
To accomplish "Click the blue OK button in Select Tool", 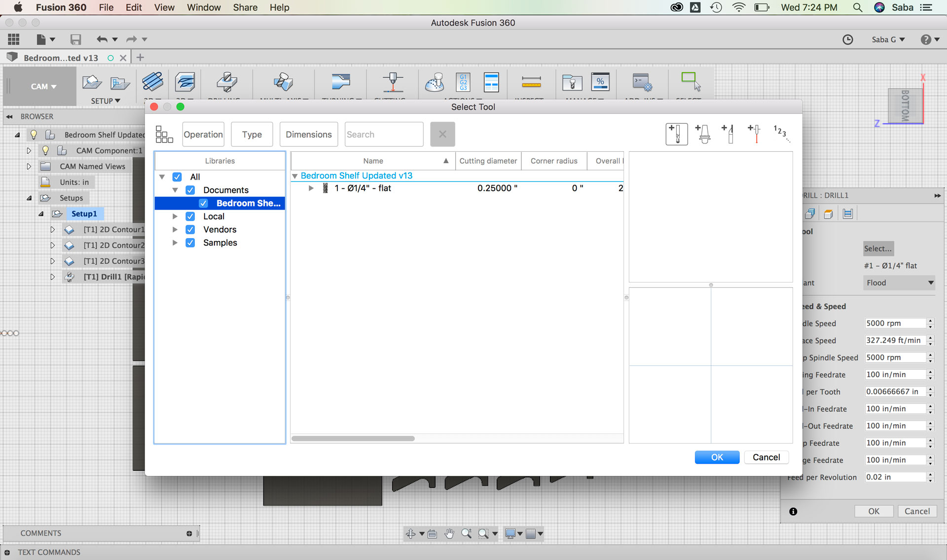I will (x=717, y=457).
